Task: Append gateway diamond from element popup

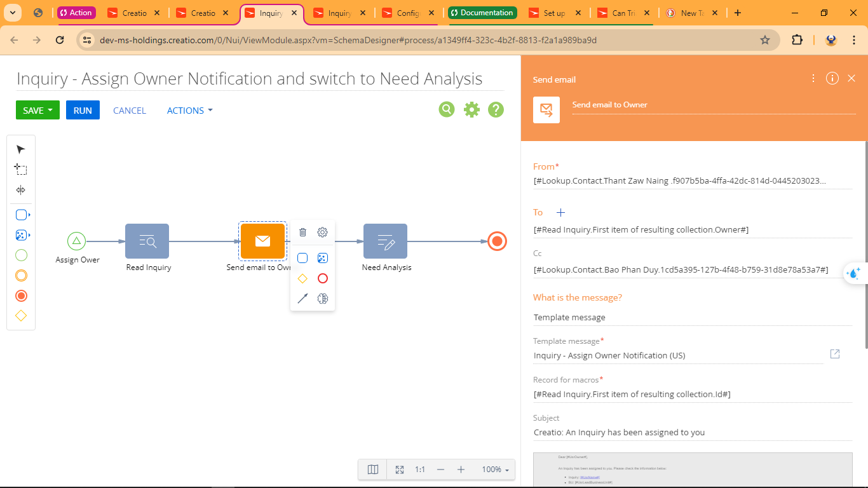Action: [x=302, y=278]
